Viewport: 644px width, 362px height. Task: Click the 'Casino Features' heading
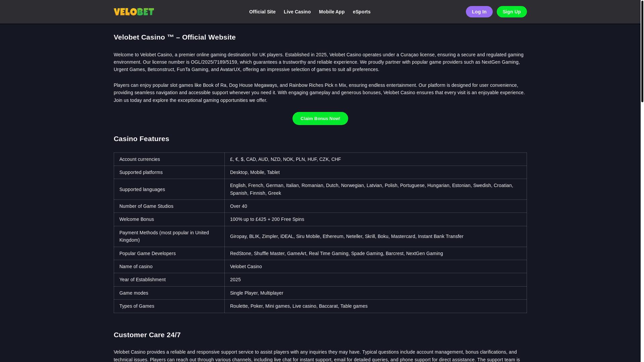coord(142,139)
